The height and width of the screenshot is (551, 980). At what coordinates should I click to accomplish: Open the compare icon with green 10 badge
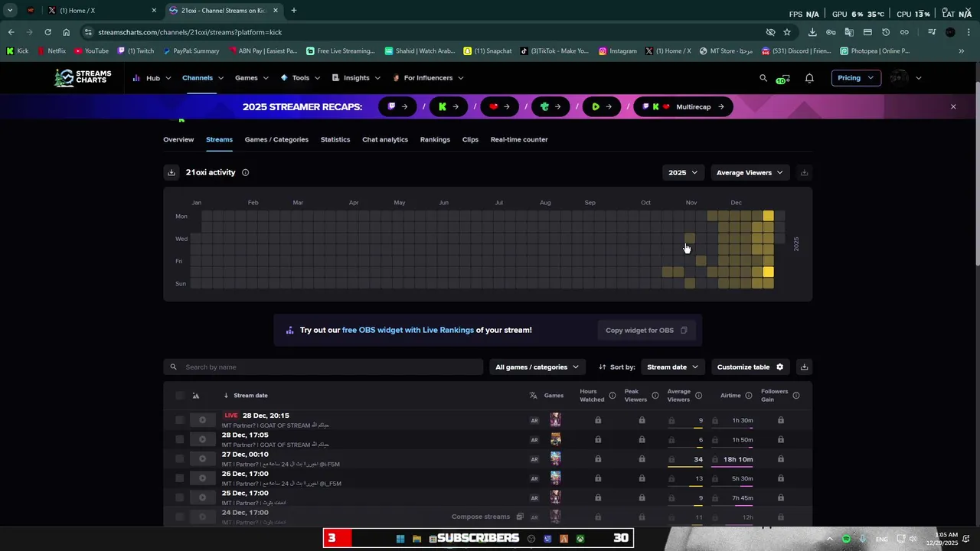click(x=782, y=78)
